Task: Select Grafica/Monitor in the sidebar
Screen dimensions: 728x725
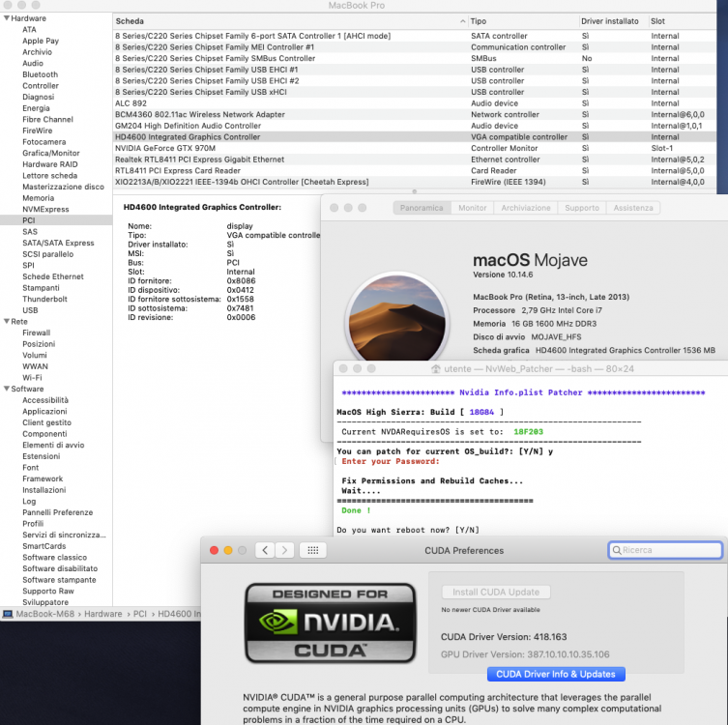Action: 51,153
